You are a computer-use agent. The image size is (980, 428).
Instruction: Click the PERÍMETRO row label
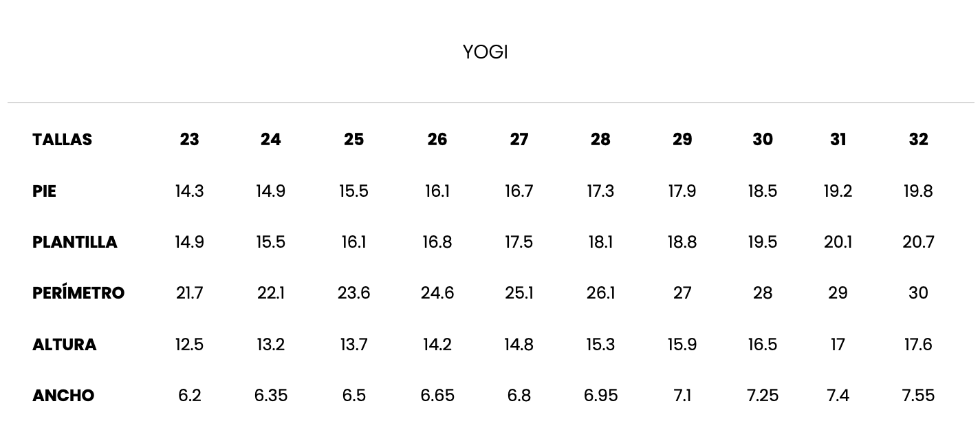click(x=78, y=293)
